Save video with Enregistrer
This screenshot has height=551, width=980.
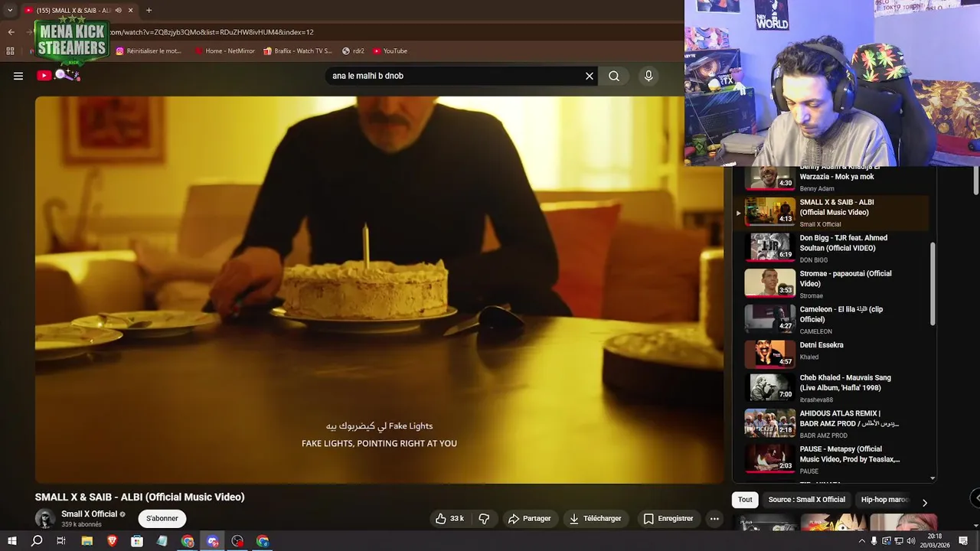(x=668, y=518)
